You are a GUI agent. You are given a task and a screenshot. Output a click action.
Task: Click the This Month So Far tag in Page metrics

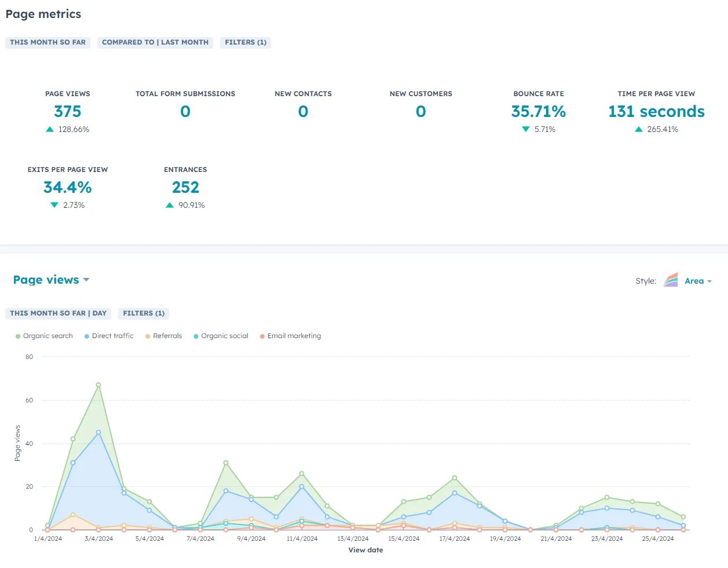pyautogui.click(x=47, y=42)
